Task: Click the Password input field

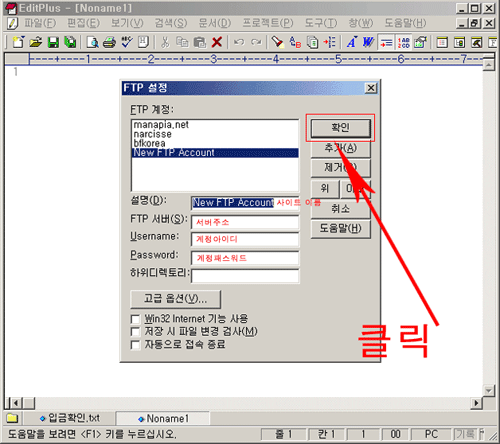Action: [x=245, y=258]
